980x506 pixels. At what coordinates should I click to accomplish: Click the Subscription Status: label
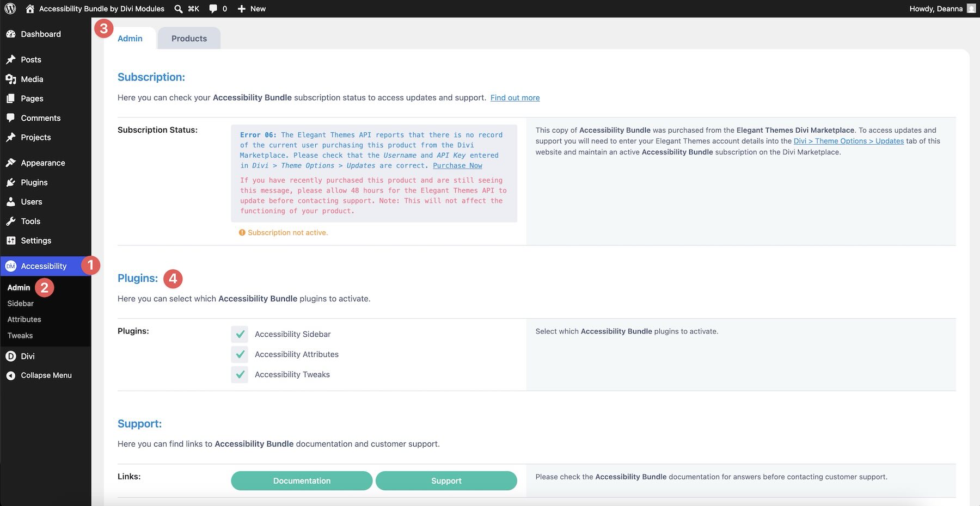158,130
